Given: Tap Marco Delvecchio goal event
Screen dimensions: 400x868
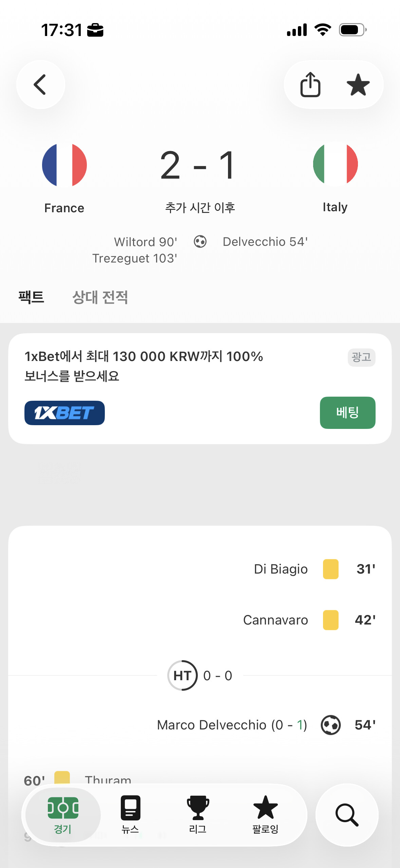Looking at the screenshot, I should tap(232, 725).
